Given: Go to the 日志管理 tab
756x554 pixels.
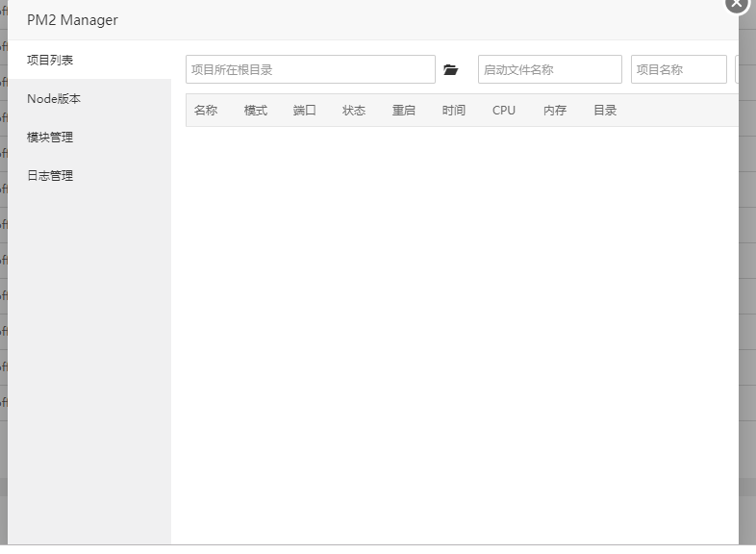Looking at the screenshot, I should pyautogui.click(x=89, y=175).
